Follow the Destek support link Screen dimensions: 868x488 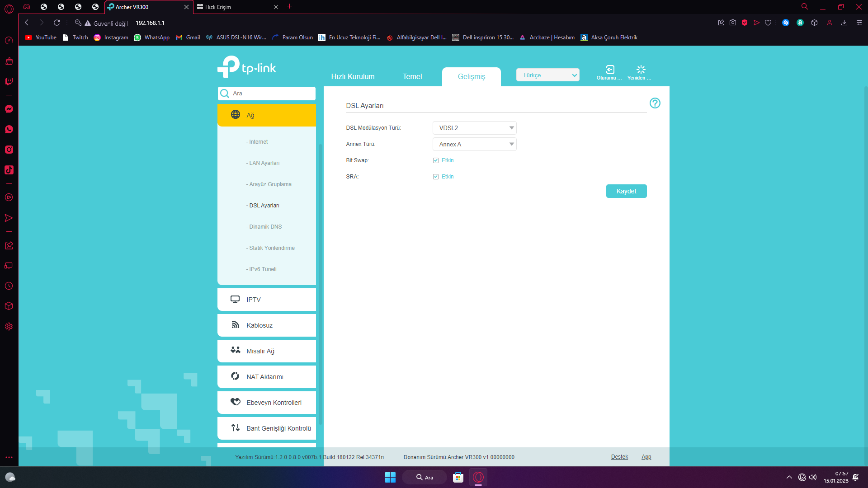tap(619, 457)
